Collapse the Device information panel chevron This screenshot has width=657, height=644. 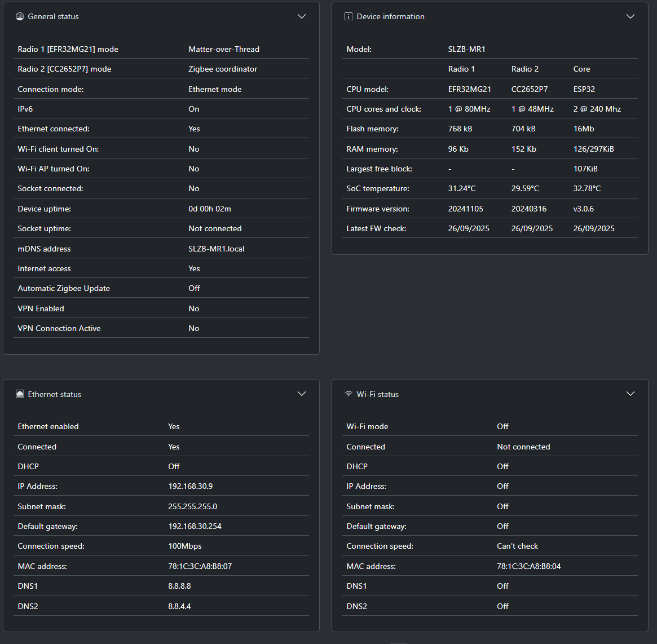[630, 16]
